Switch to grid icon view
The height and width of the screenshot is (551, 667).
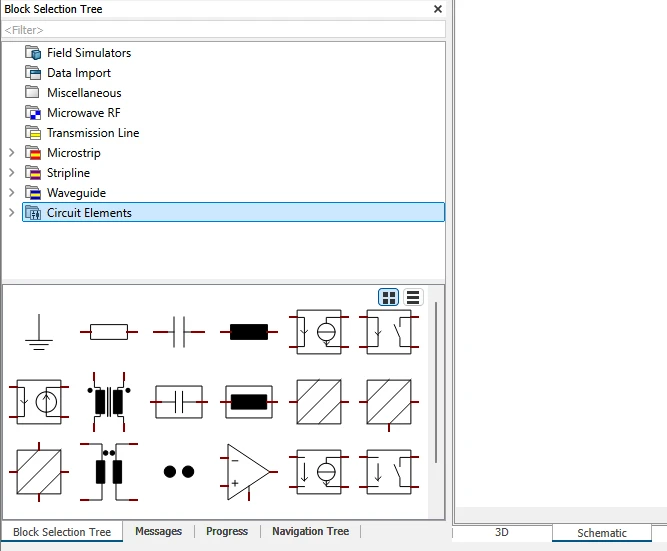[x=388, y=297]
